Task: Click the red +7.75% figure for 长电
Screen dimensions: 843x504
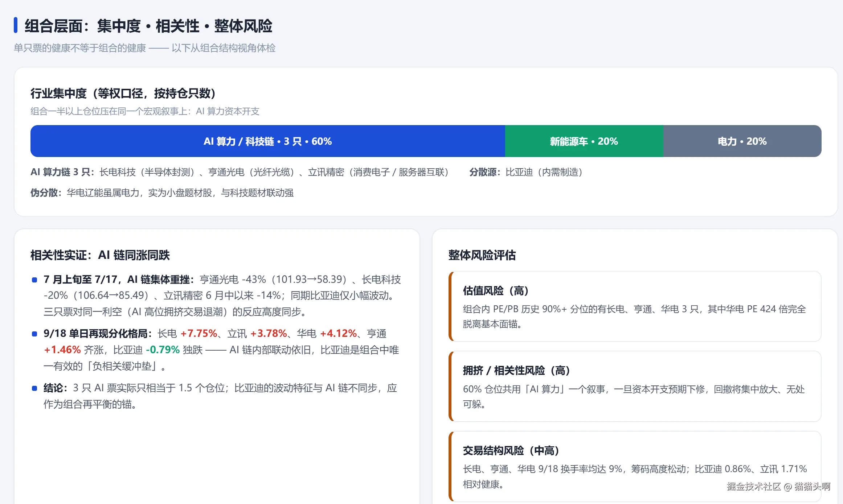Action: [x=199, y=333]
